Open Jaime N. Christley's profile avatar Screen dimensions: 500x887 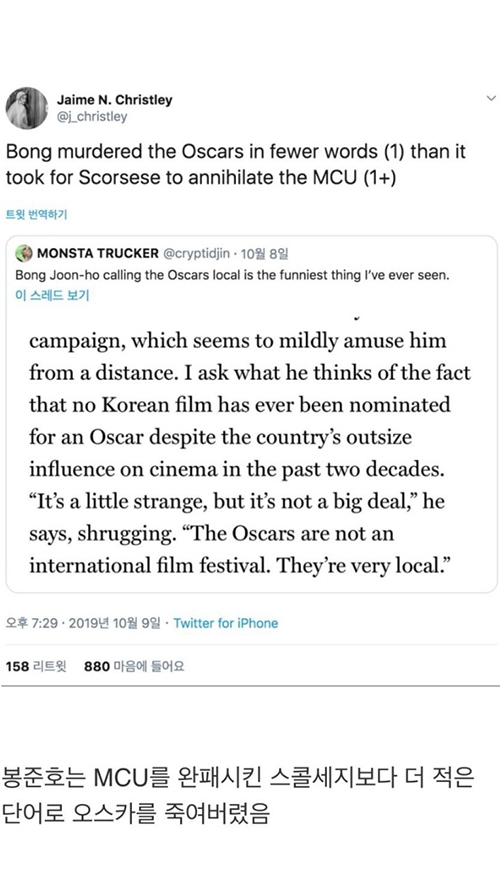pos(27,107)
